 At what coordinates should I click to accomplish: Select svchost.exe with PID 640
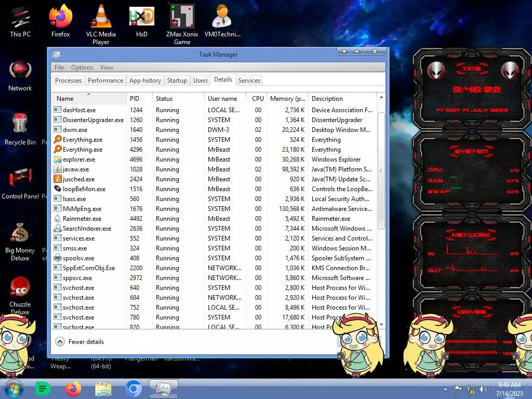(x=214, y=287)
